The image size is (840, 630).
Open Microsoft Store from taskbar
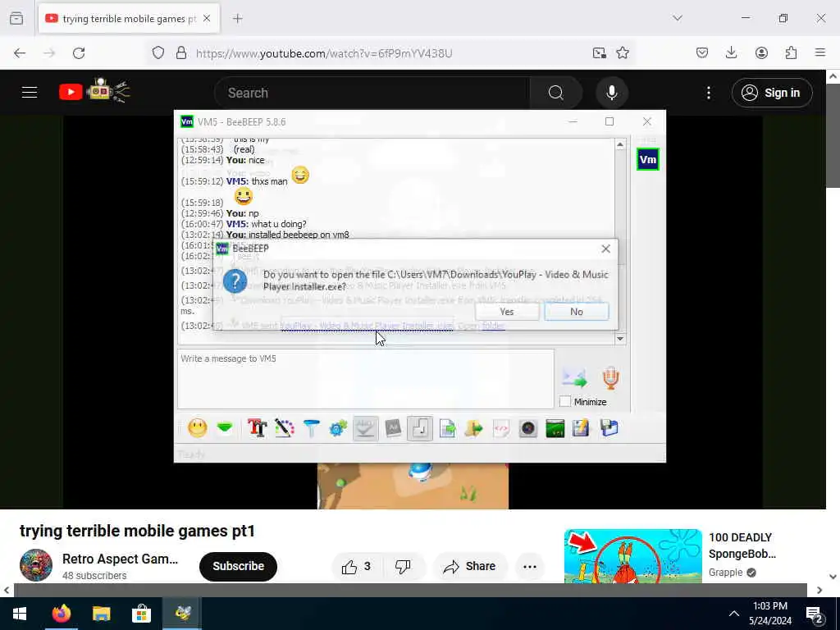click(141, 614)
